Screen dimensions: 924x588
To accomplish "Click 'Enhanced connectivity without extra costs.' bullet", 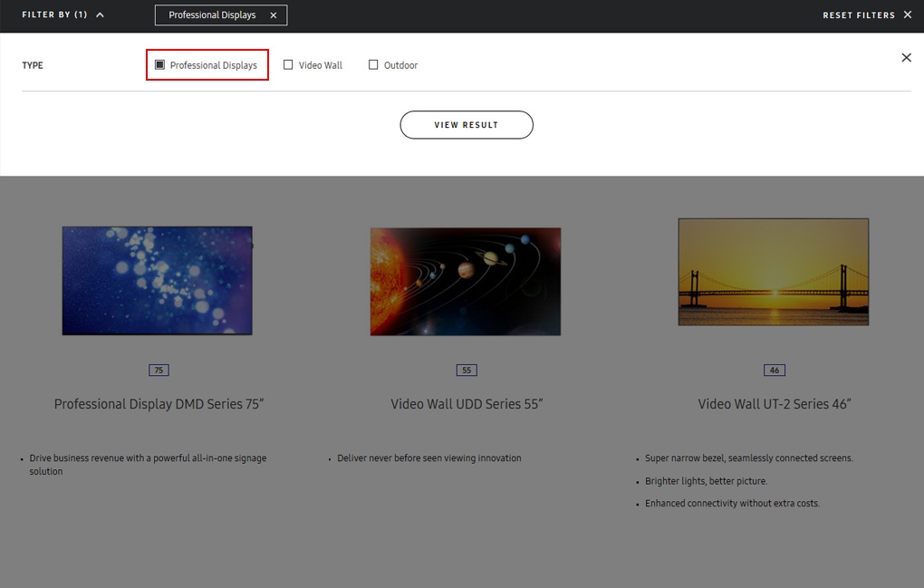I will (x=733, y=504).
